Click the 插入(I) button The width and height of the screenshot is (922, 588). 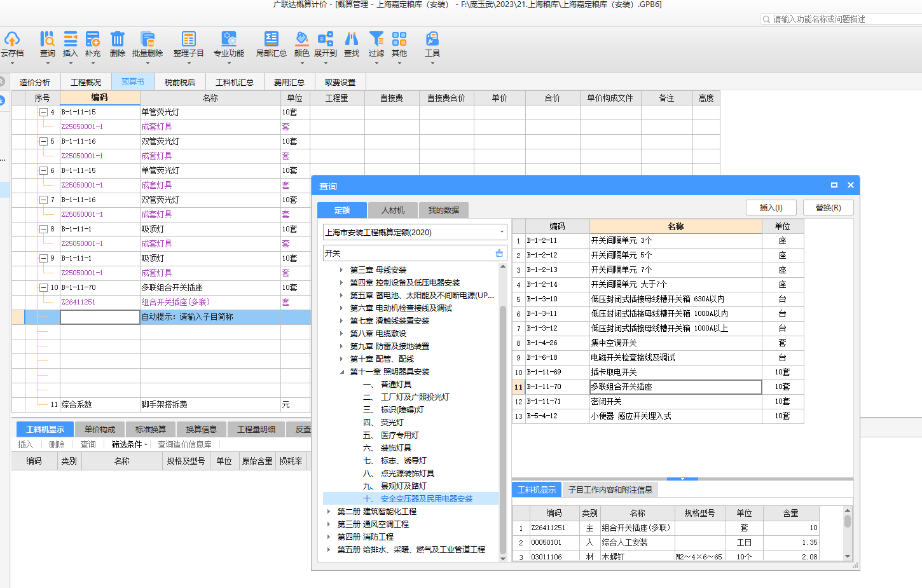[771, 207]
